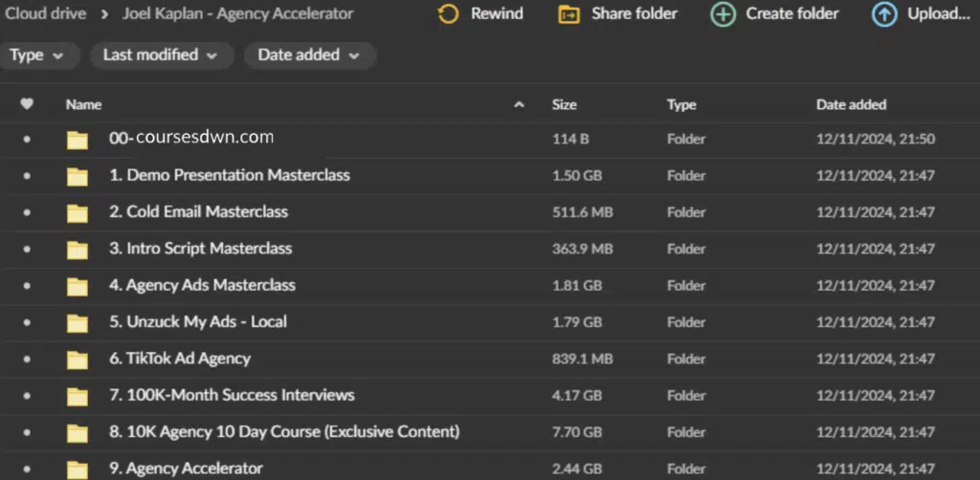
Task: Select the TikTok Ad Agency folder icon
Action: point(78,360)
